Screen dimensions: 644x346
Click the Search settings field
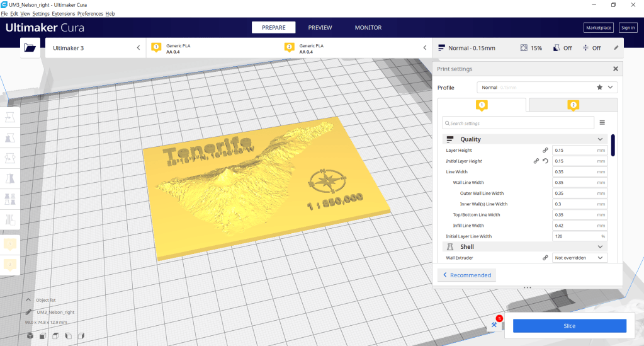pyautogui.click(x=518, y=123)
